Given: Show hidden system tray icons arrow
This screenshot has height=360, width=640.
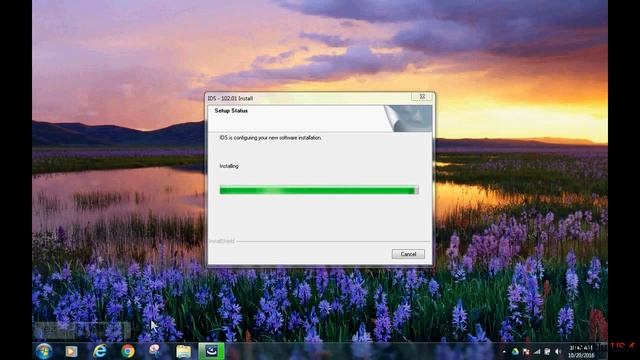Looking at the screenshot, I should coord(503,351).
